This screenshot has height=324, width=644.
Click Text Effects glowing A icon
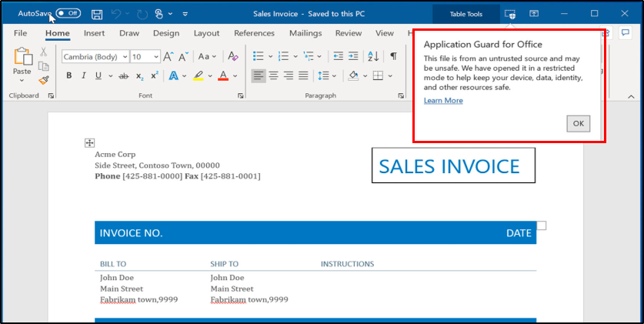174,76
